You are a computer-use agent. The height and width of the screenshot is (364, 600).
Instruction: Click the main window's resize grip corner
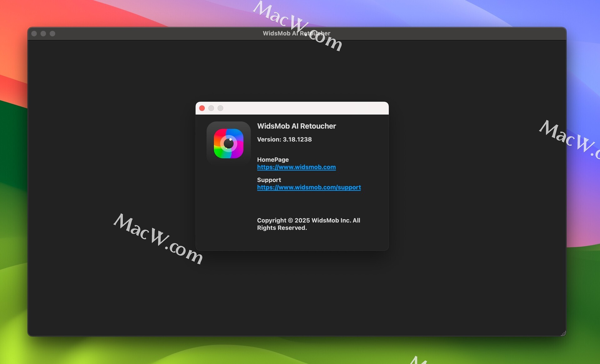pos(563,333)
